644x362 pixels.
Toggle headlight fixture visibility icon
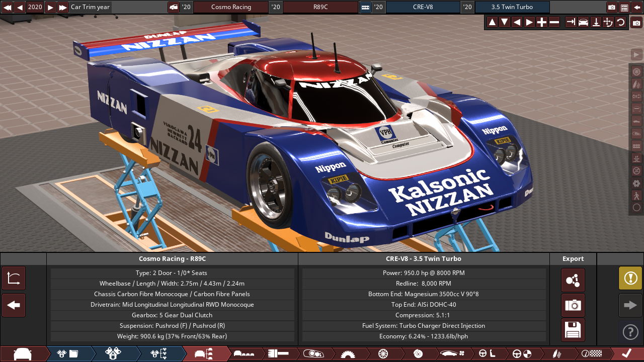pyautogui.click(x=636, y=133)
